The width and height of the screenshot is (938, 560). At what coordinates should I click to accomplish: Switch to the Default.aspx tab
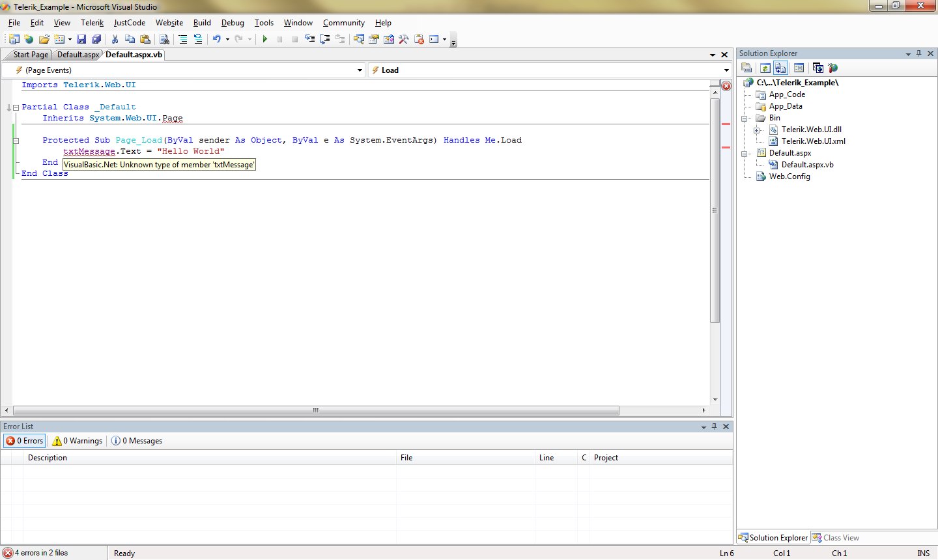[78, 55]
